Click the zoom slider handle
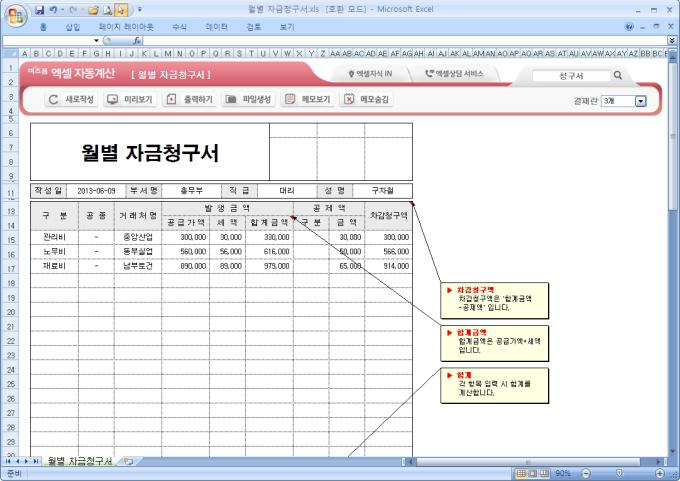This screenshot has height=481, width=680. tap(619, 473)
